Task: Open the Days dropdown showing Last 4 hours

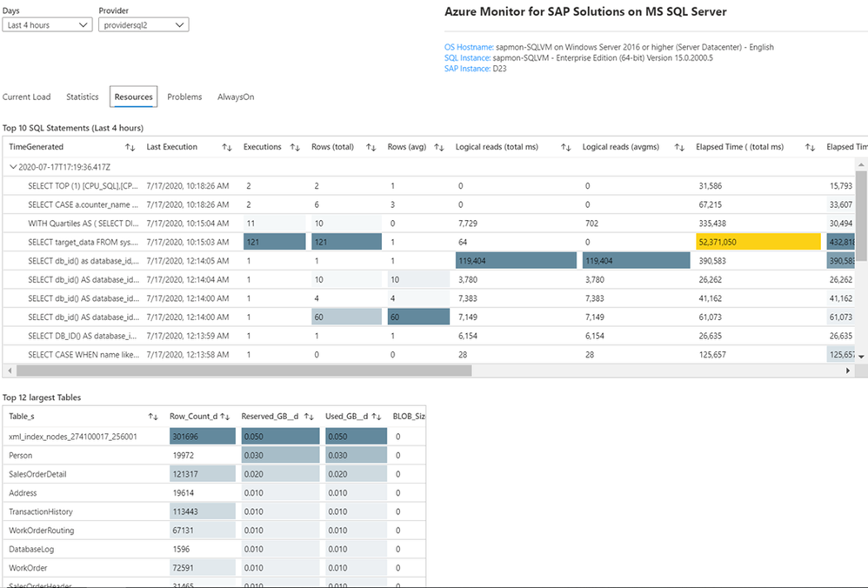Action: click(x=48, y=25)
